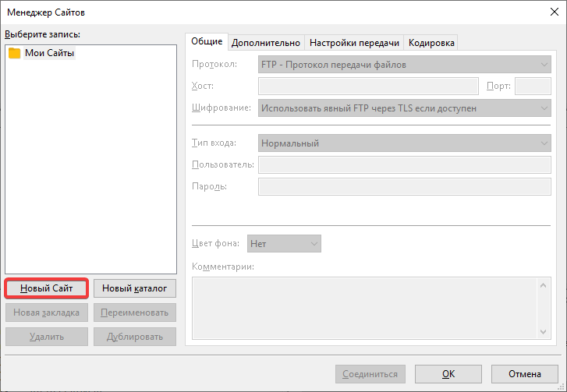Click inside the Комментарии text area
Image resolution: width=567 pixels, height=392 pixels.
[364, 309]
